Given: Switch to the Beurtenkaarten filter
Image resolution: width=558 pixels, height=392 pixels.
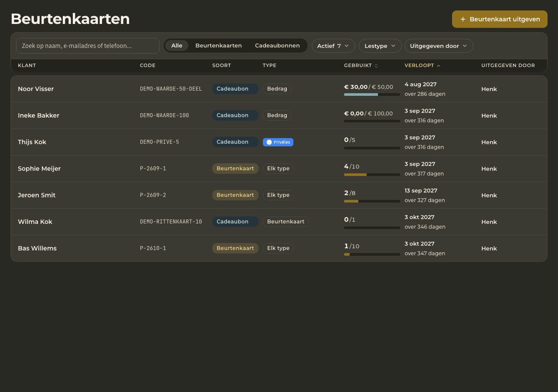Looking at the screenshot, I should [x=218, y=46].
